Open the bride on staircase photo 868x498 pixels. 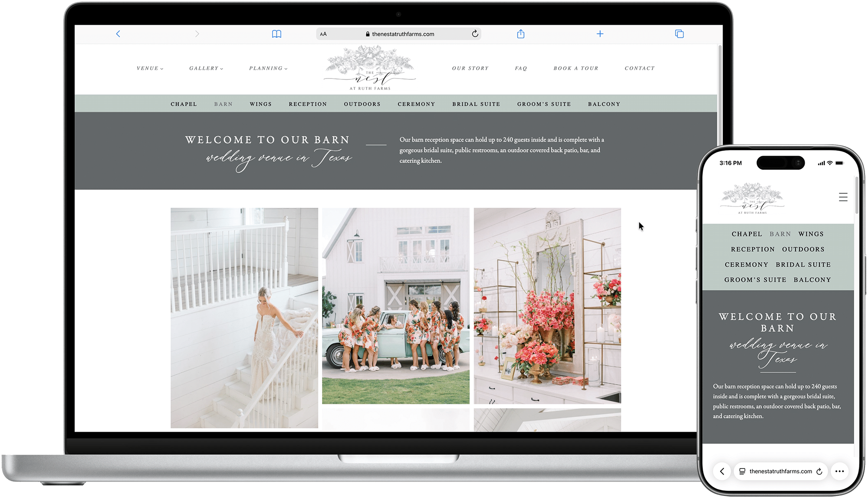pos(244,318)
